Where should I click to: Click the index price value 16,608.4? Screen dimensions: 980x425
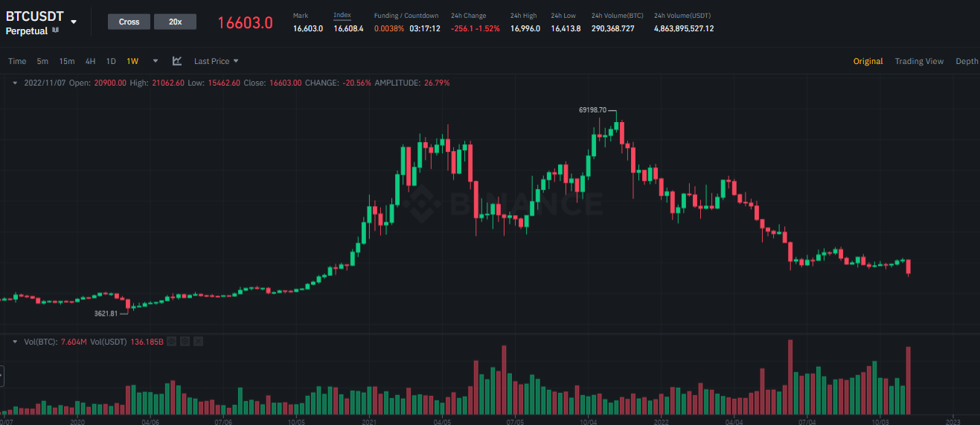(x=348, y=28)
